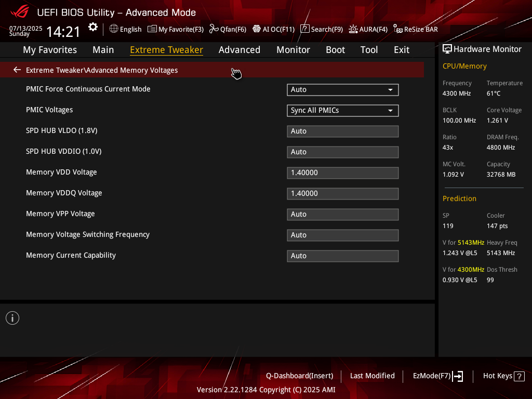Click the Version 2.22.1284 copyright text
This screenshot has height=399, width=532.
pos(266,390)
